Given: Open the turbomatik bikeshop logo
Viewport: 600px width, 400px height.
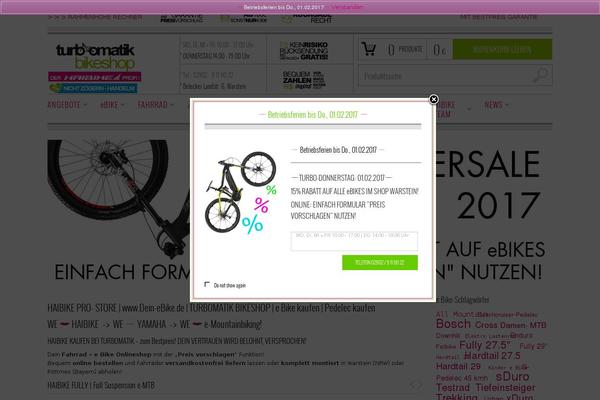Looking at the screenshot, I should [96, 56].
